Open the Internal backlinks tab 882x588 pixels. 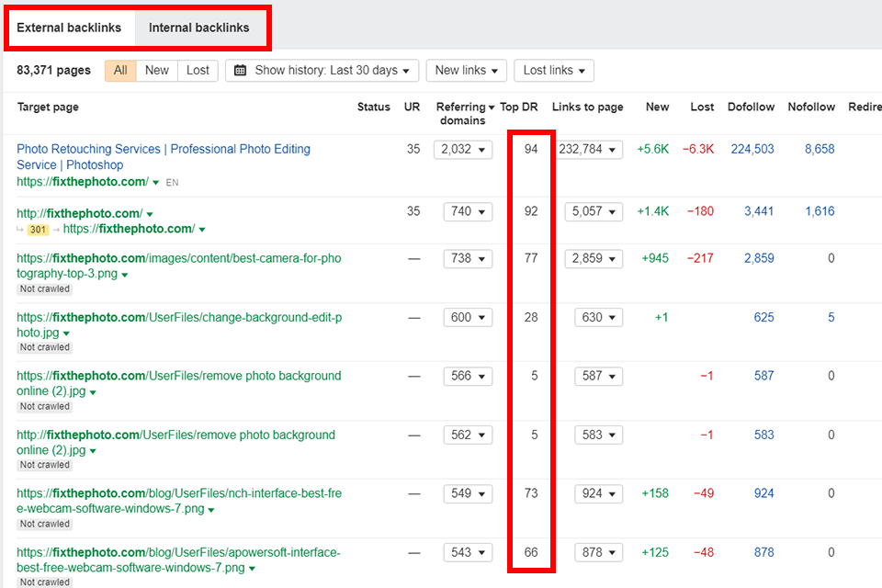199,28
